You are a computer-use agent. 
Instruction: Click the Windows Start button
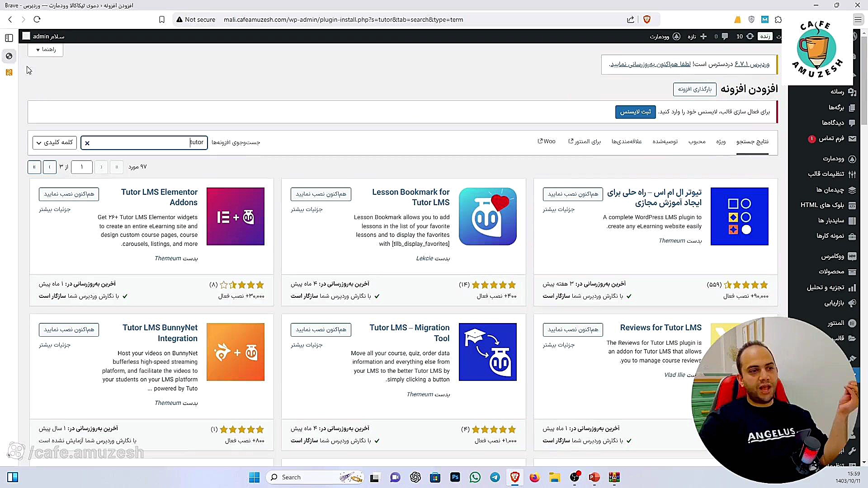(255, 477)
